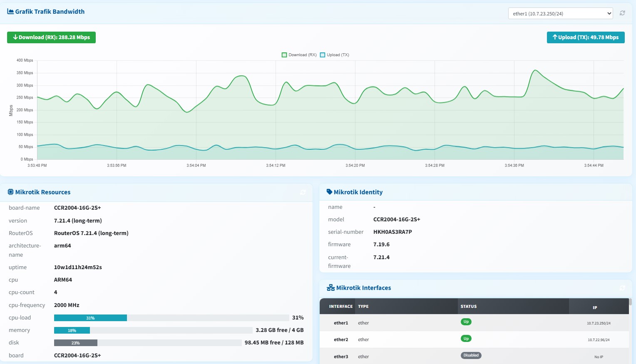
Task: Open the ether1 interface selector dropdown
Action: tap(560, 13)
